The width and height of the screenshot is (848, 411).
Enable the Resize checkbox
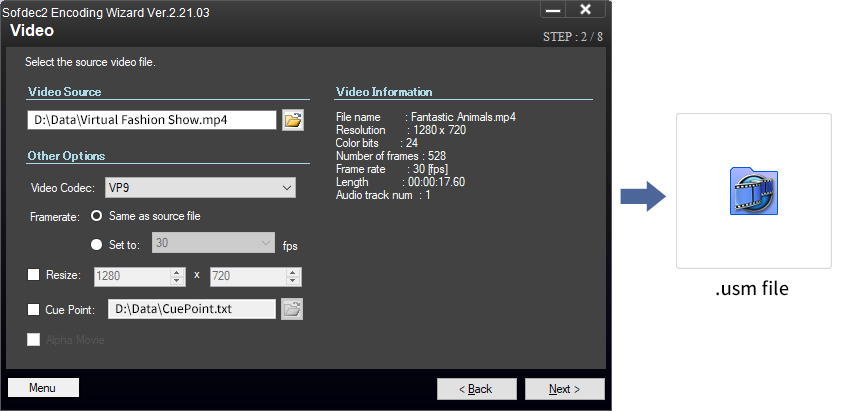tap(34, 275)
